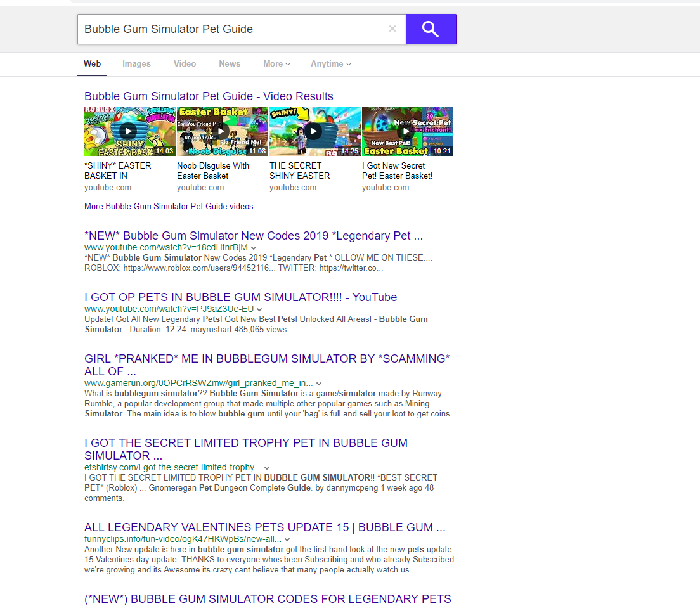
Task: Play the New Secret Pet video thumbnail
Action: pos(408,131)
